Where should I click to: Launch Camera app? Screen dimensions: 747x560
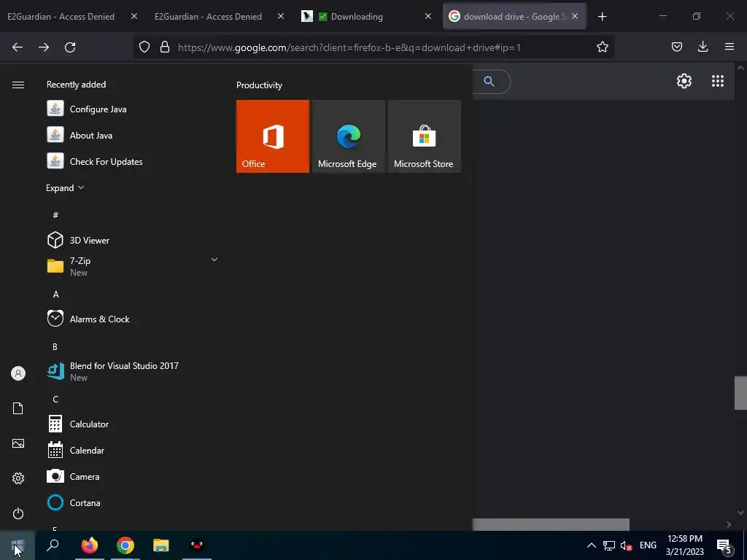pyautogui.click(x=133, y=476)
